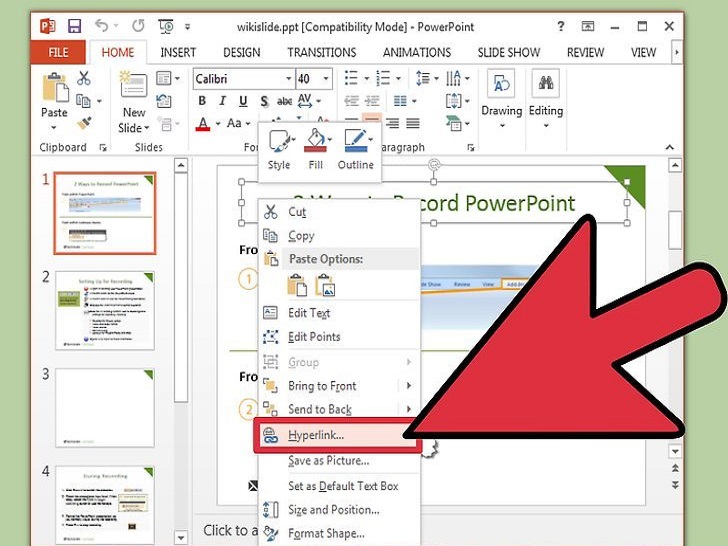Toggle Underline formatting
728x546 pixels.
(x=243, y=101)
